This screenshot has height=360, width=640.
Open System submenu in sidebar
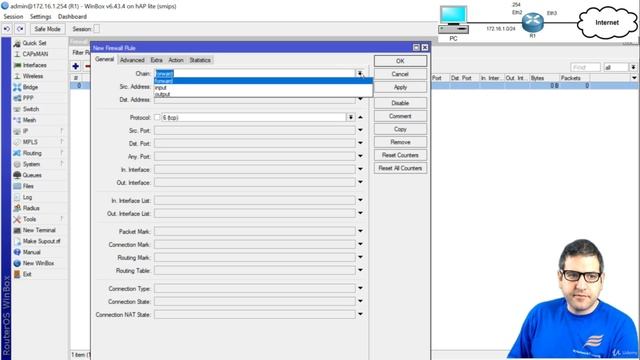pos(31,164)
